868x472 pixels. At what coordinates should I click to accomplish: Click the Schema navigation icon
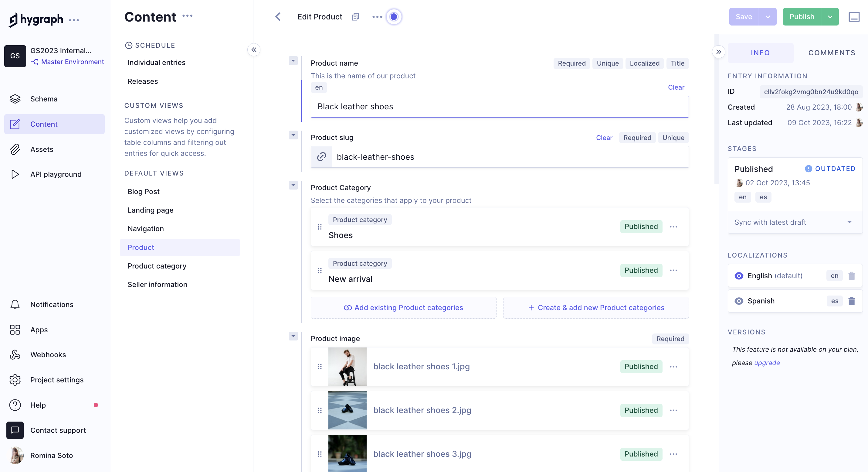(15, 99)
